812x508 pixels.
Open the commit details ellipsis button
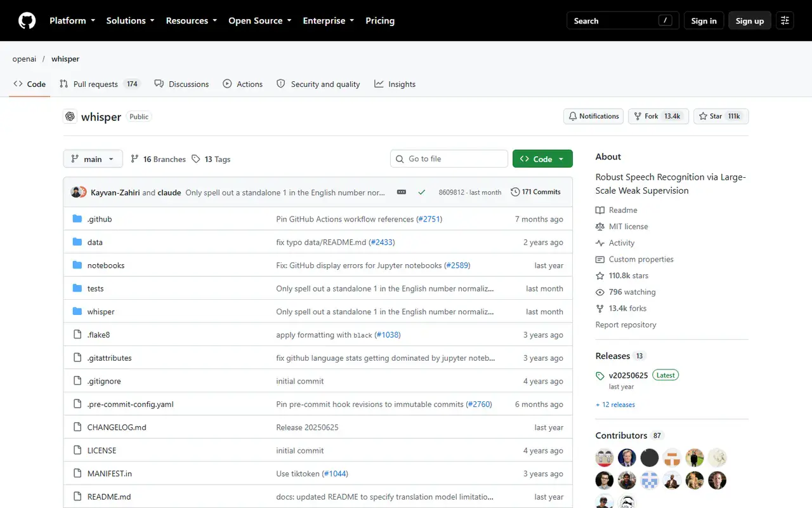pyautogui.click(x=402, y=192)
